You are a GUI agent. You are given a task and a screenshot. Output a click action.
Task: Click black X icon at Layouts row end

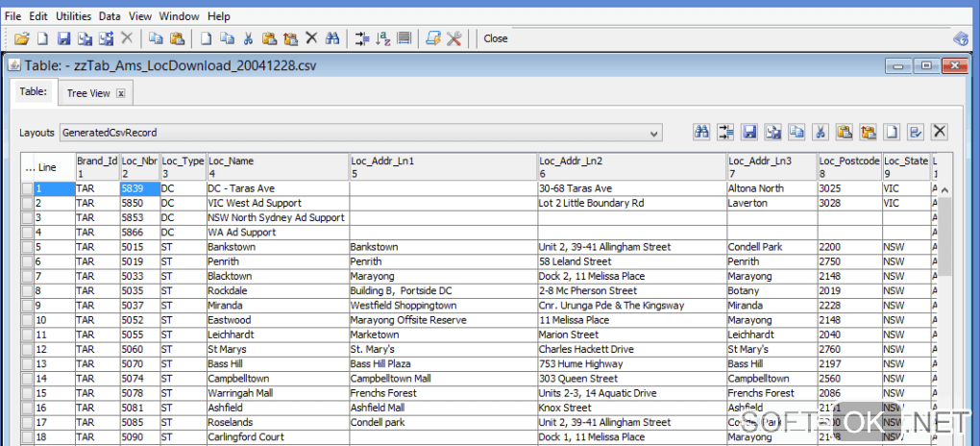[x=940, y=132]
